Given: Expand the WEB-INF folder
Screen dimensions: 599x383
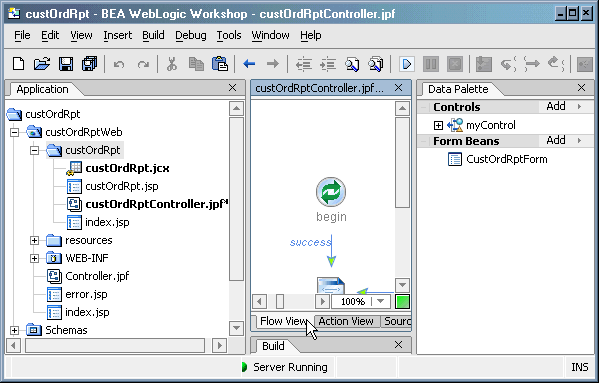Looking at the screenshot, I should point(34,258).
